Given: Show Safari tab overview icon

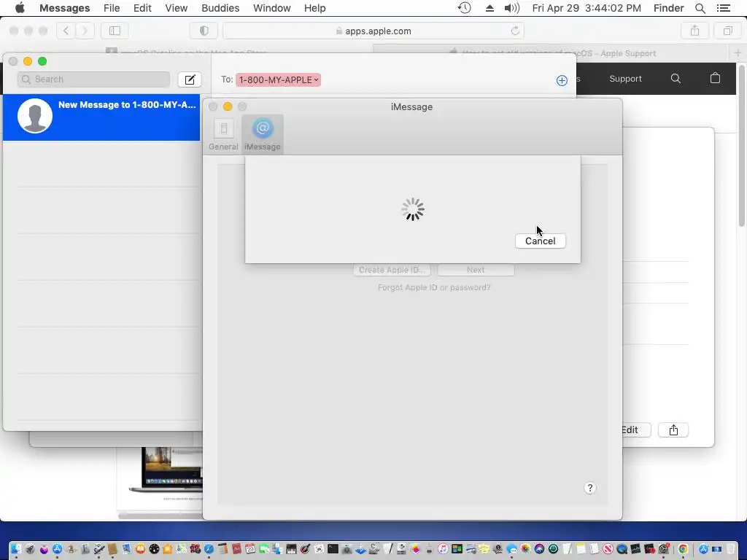Looking at the screenshot, I should 727,31.
